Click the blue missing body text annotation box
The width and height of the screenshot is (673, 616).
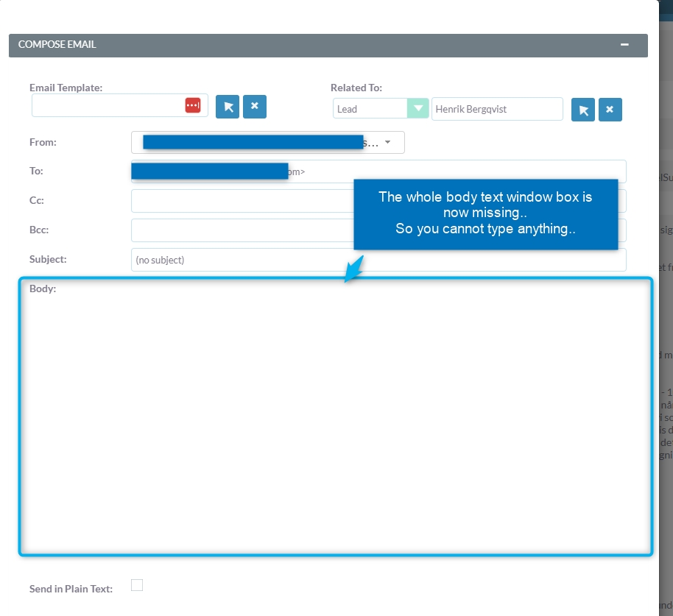pos(485,213)
